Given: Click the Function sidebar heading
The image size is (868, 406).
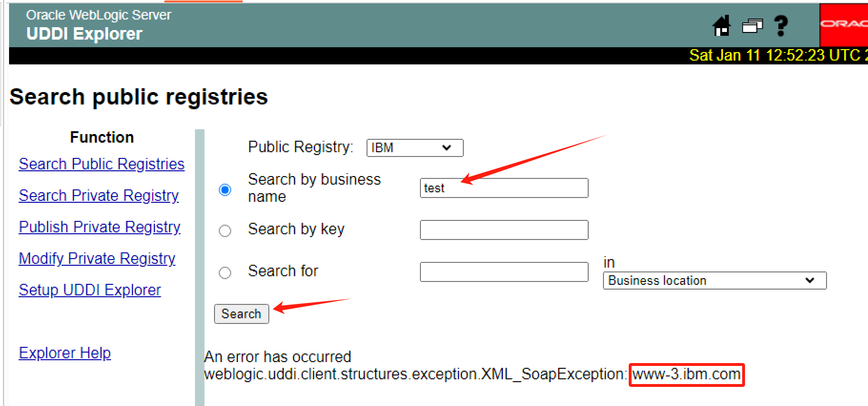Looking at the screenshot, I should [x=102, y=137].
